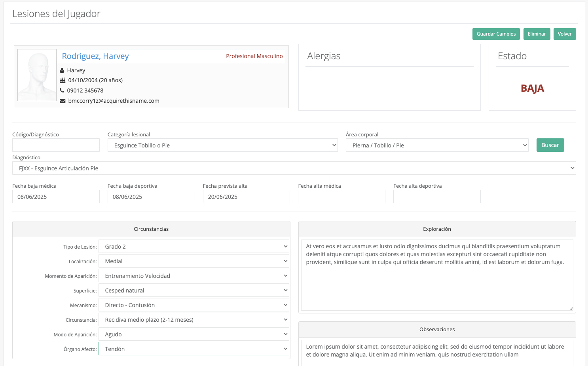Screen dimensions: 588x366
Task: Open the Diagnóstico select list
Action: click(294, 168)
